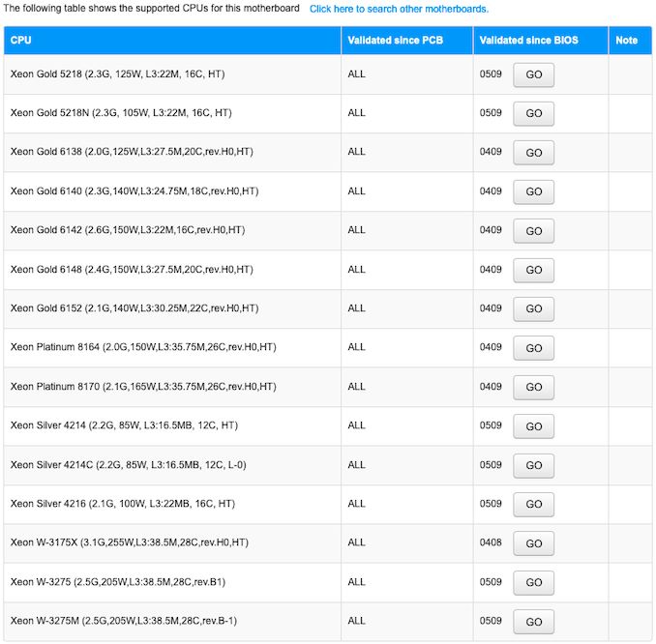The image size is (656, 644).
Task: Click GO for Xeon Silver 4214
Action: [533, 426]
